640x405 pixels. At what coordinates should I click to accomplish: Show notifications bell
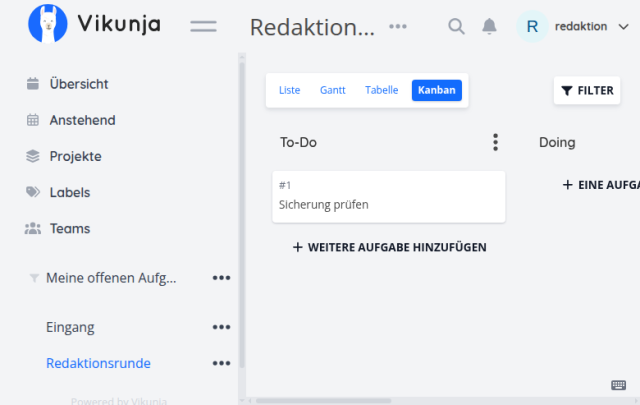tap(489, 27)
